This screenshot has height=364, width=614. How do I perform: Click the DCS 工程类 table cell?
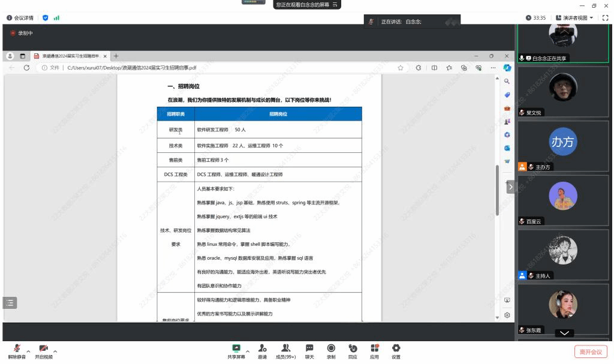(x=176, y=175)
